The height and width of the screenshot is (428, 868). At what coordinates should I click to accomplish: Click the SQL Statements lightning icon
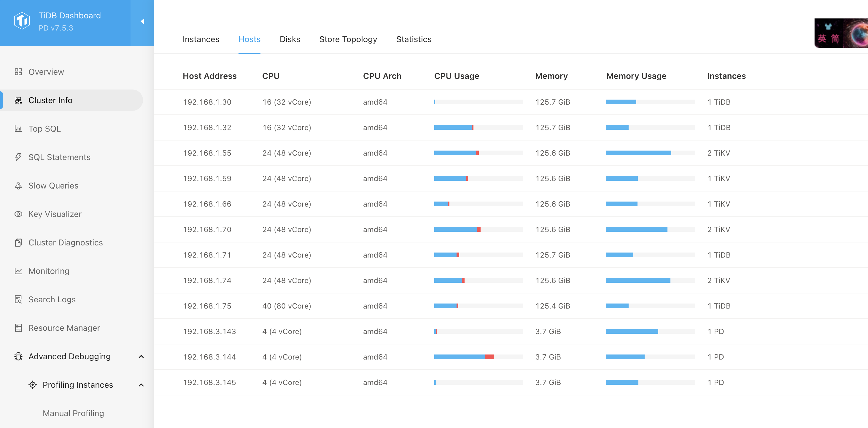[x=18, y=157]
